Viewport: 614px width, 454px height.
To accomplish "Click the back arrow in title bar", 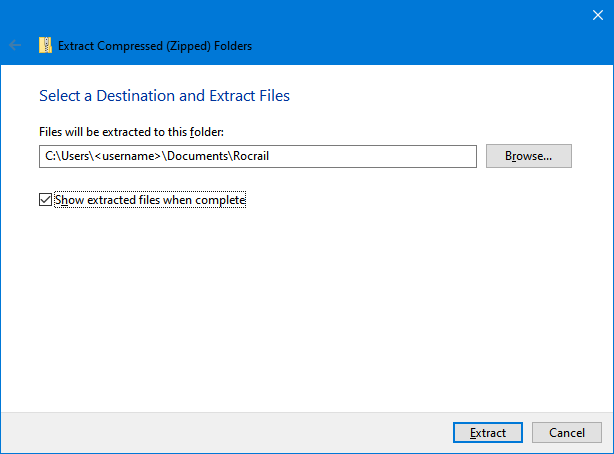I will [15, 45].
